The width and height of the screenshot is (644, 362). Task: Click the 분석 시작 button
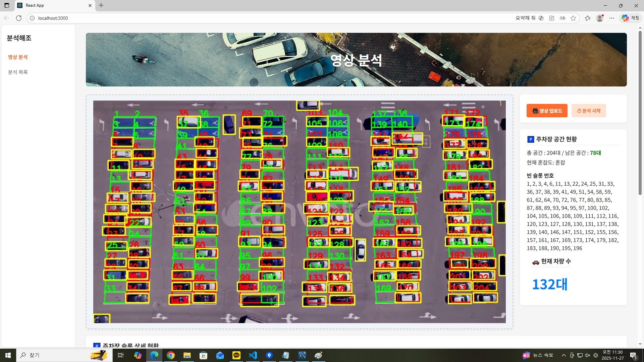pyautogui.click(x=589, y=111)
